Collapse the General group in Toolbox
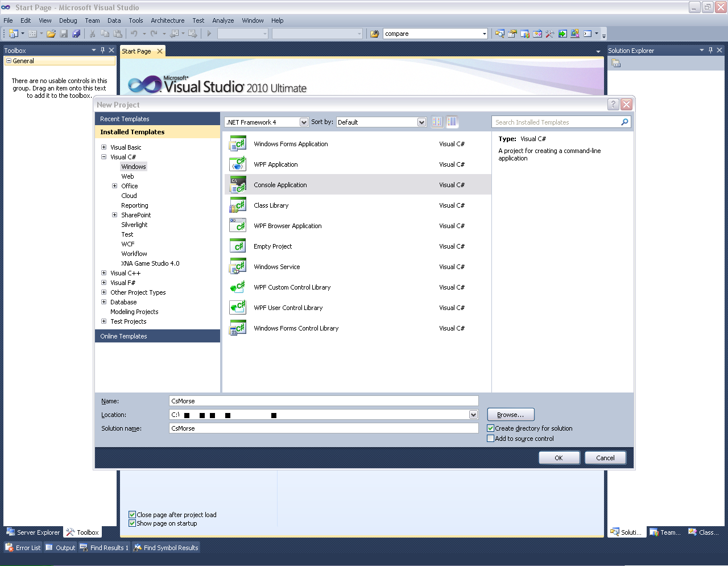This screenshot has width=728, height=566. [9, 61]
